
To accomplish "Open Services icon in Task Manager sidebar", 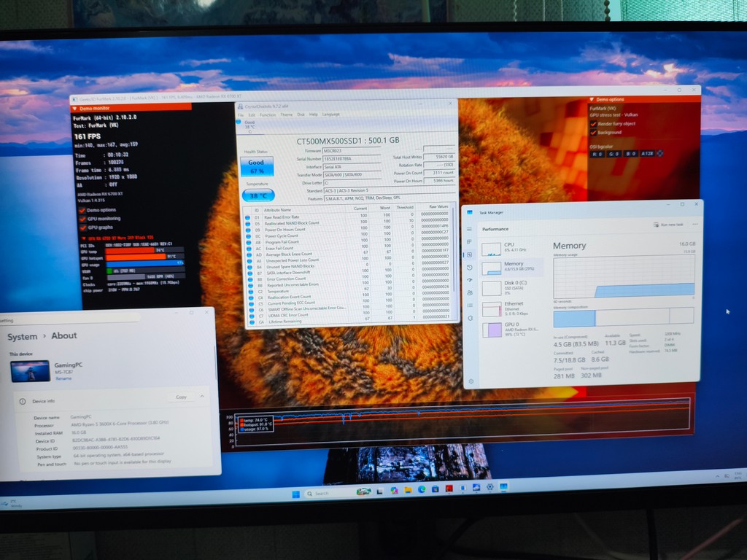I will click(471, 318).
